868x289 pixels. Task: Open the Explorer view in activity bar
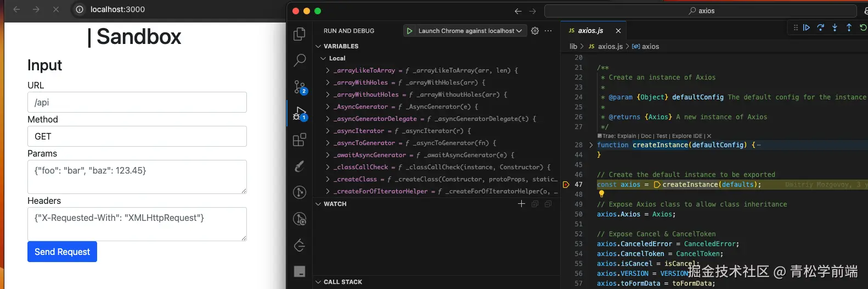[x=300, y=34]
